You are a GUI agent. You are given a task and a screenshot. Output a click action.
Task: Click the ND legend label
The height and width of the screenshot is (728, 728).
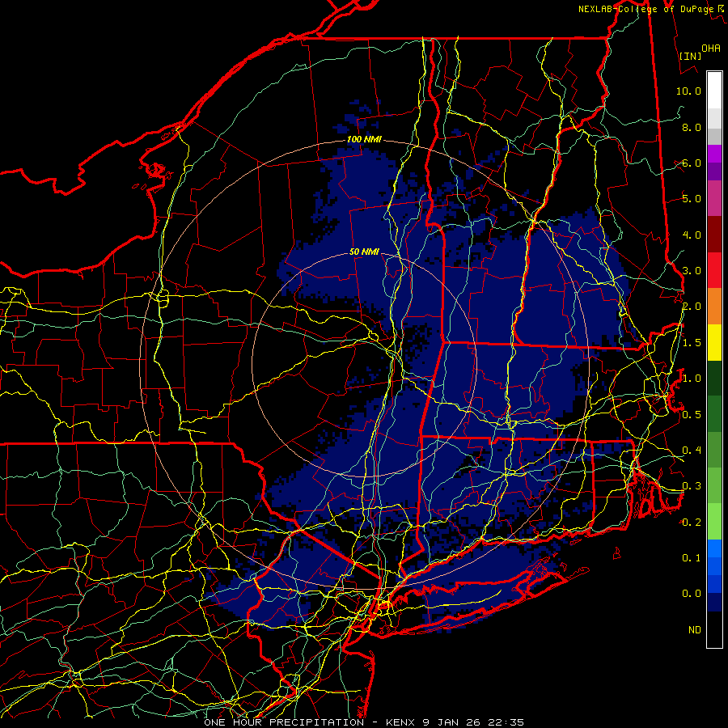click(695, 630)
